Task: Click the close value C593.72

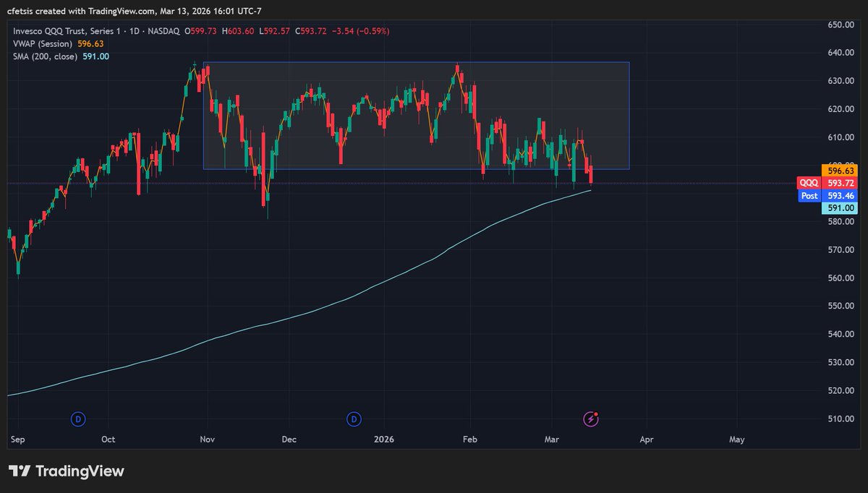Action: (x=311, y=31)
